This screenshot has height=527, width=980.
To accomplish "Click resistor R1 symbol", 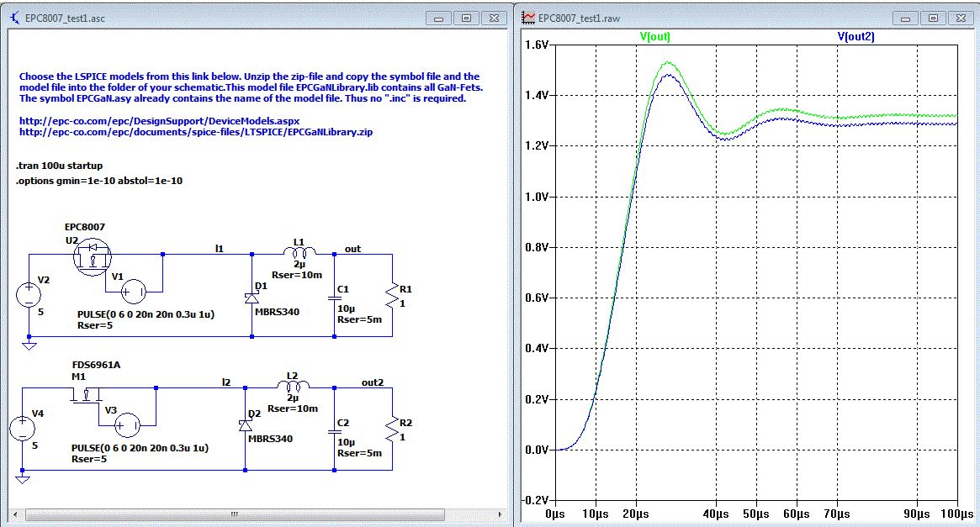I will pos(392,295).
